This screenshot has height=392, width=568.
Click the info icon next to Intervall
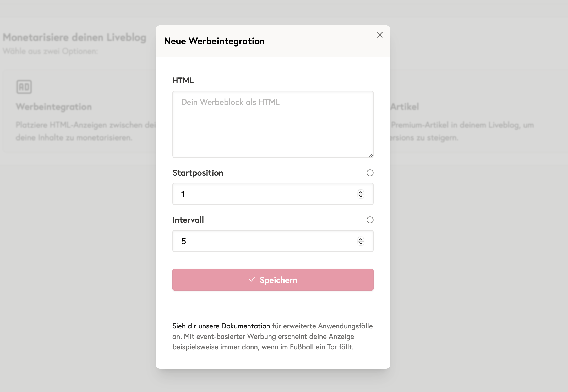click(370, 220)
